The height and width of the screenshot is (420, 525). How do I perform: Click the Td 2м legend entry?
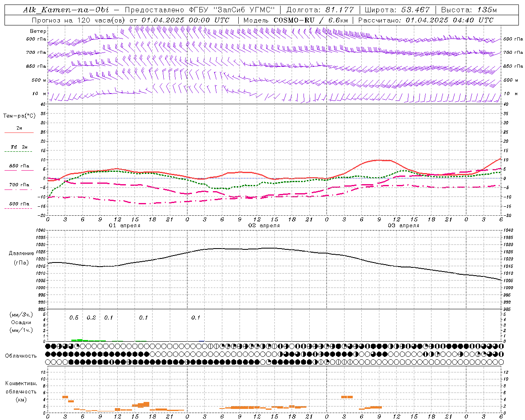pos(19,147)
